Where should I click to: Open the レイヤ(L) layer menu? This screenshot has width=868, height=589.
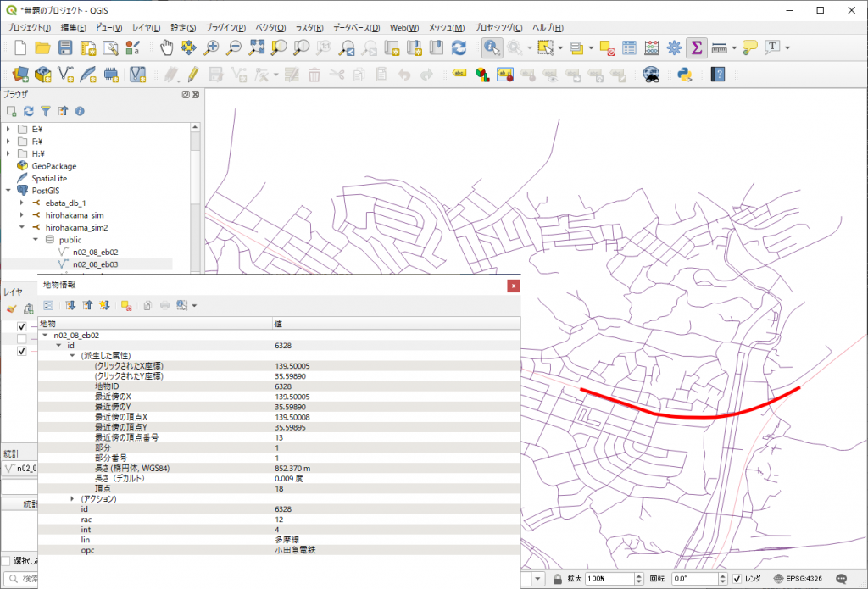[x=145, y=28]
